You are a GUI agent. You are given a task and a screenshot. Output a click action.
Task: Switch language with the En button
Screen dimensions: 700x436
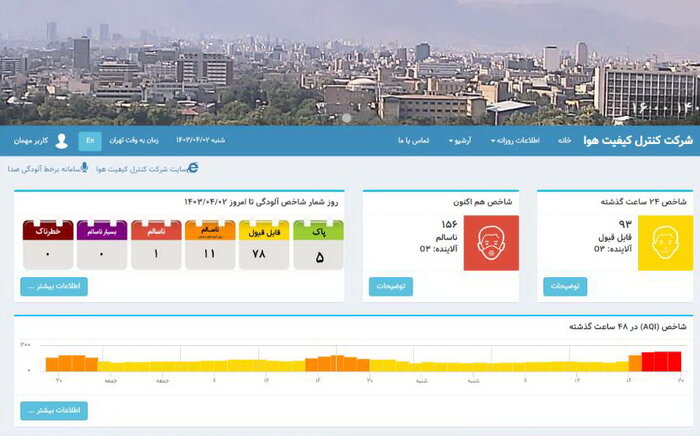click(x=90, y=141)
